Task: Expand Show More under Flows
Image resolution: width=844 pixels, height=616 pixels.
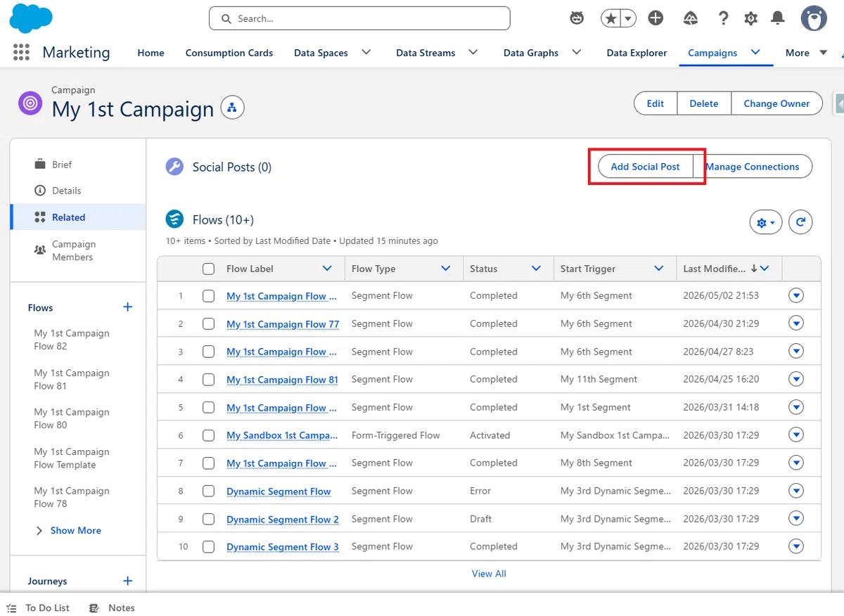Action: (x=68, y=530)
